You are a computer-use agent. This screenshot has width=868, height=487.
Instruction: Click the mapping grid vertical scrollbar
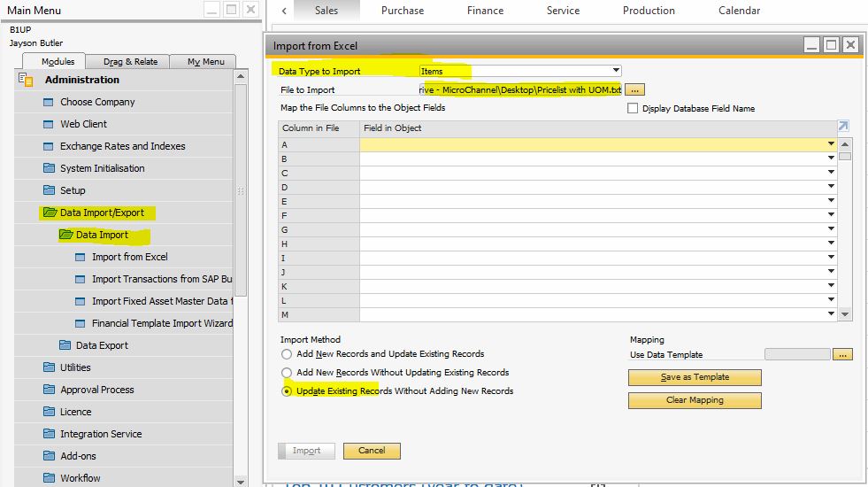[845, 230]
